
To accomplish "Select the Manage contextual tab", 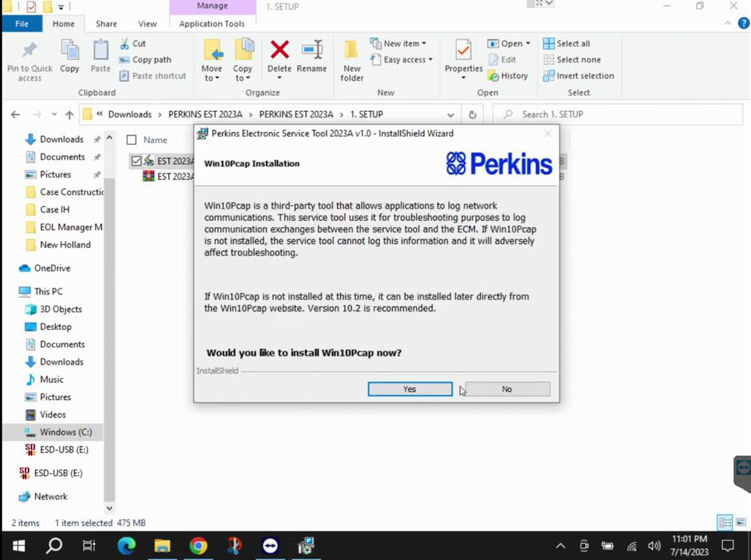I will [x=212, y=5].
